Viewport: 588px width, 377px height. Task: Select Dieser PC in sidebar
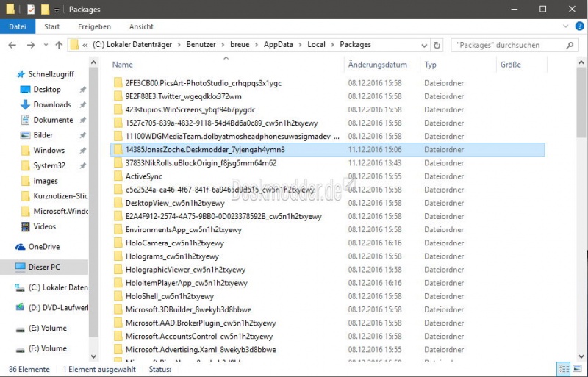[44, 267]
